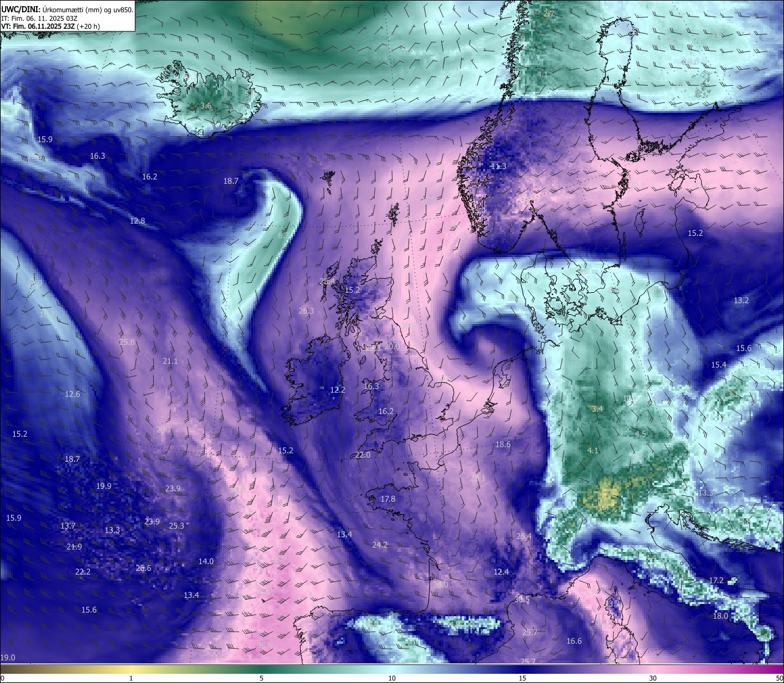Click the 13.7 value on the map

coord(67,526)
